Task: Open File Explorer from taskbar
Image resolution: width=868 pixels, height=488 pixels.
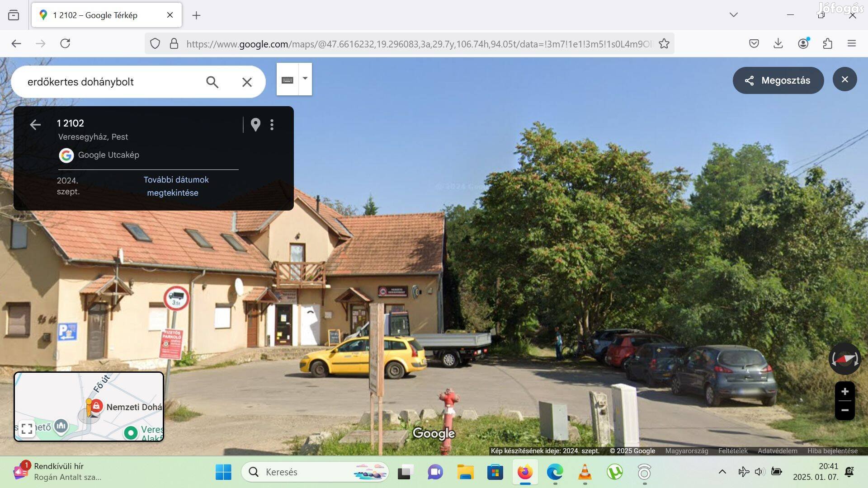Action: 465,472
